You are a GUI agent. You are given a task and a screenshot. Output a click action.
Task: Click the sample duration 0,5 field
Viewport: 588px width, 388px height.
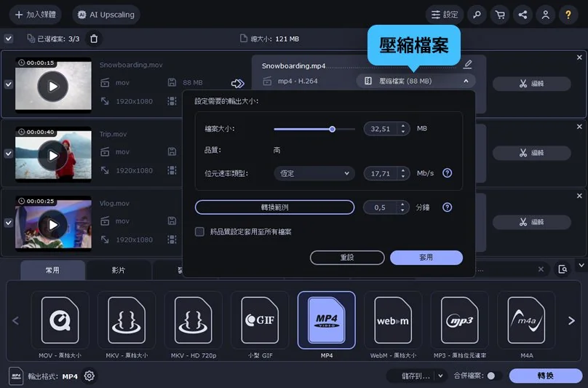coord(381,207)
